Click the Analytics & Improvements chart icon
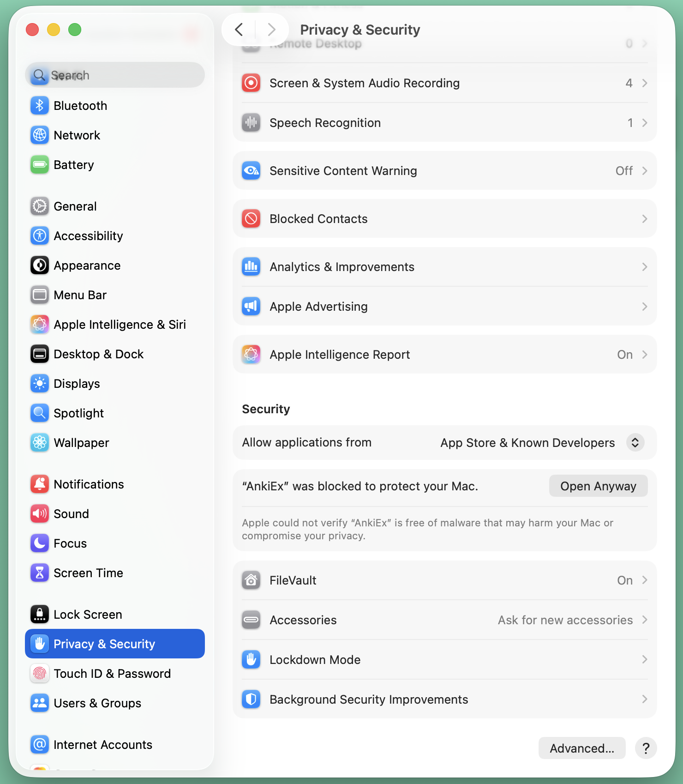The width and height of the screenshot is (683, 784). click(x=251, y=267)
